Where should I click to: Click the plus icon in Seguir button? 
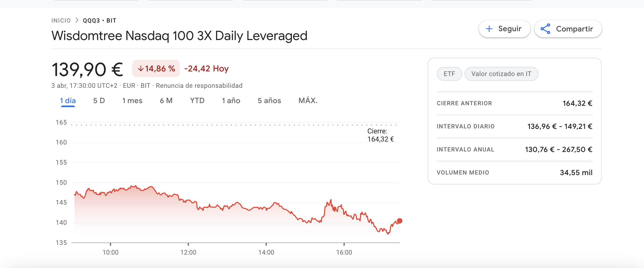[x=489, y=29]
